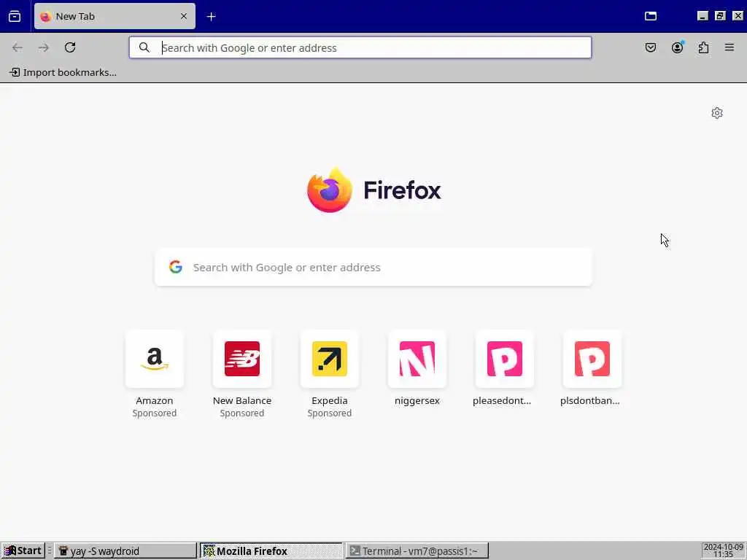Click the back navigation arrow
This screenshot has height=560, width=747.
[18, 47]
